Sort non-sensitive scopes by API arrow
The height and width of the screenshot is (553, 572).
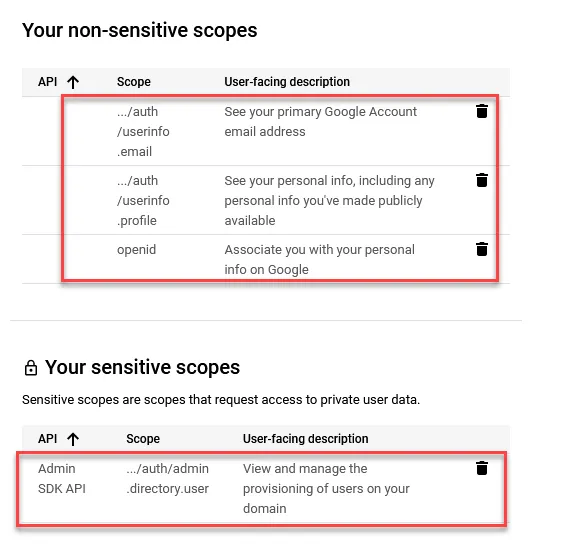point(73,82)
